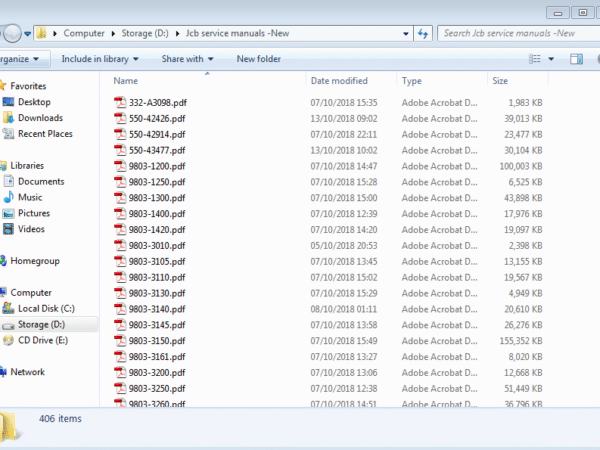Image resolution: width=600 pixels, height=450 pixels.
Task: Select file 9803-3110.pdf
Action: pyautogui.click(x=157, y=277)
